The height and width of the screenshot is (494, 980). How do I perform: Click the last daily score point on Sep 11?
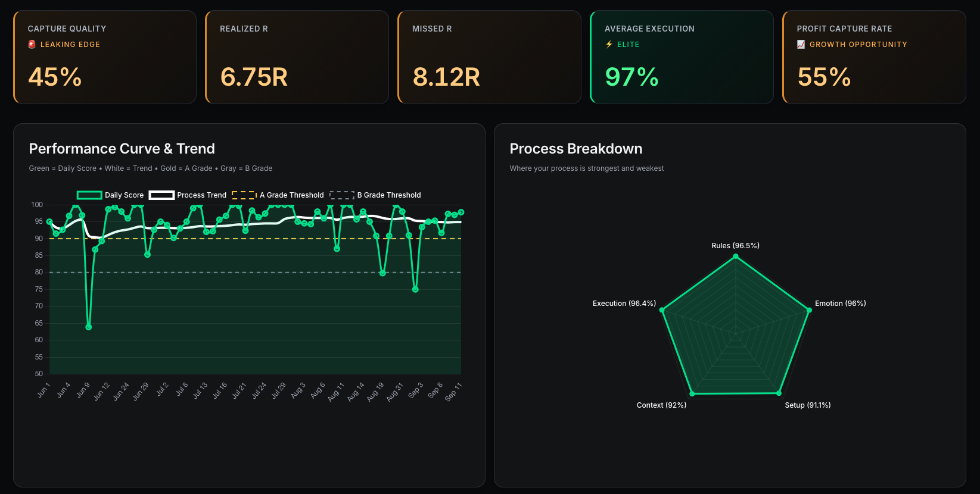(461, 212)
